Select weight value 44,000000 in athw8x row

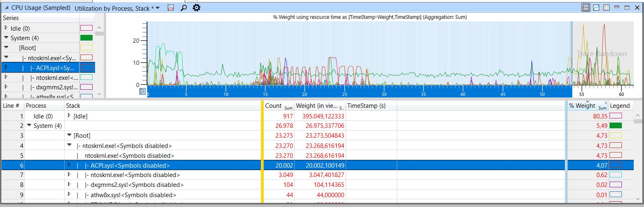tap(330, 195)
